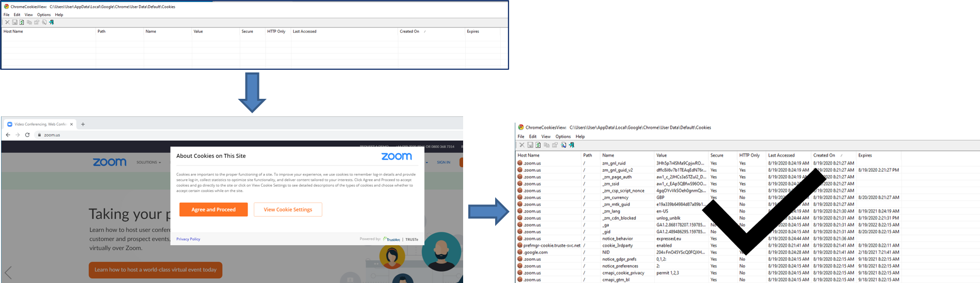Sort by Value column in right window
The height and width of the screenshot is (283, 980).
tap(681, 155)
